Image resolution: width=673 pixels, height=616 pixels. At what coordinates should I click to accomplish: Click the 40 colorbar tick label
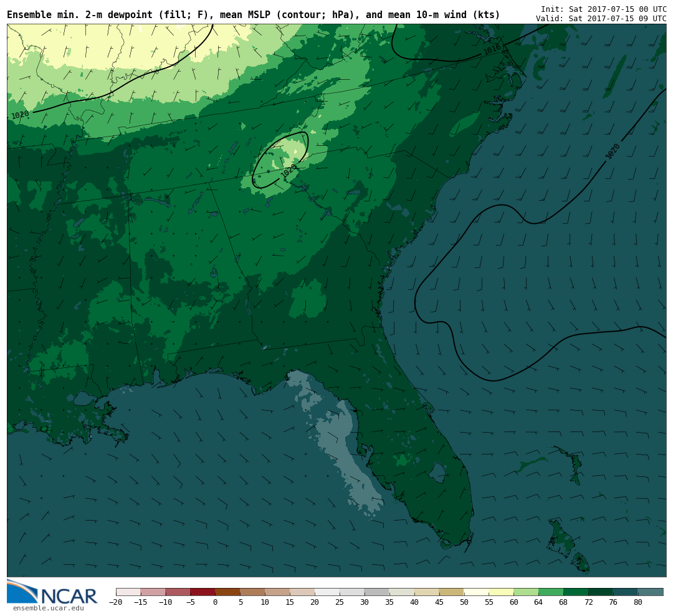click(x=414, y=602)
